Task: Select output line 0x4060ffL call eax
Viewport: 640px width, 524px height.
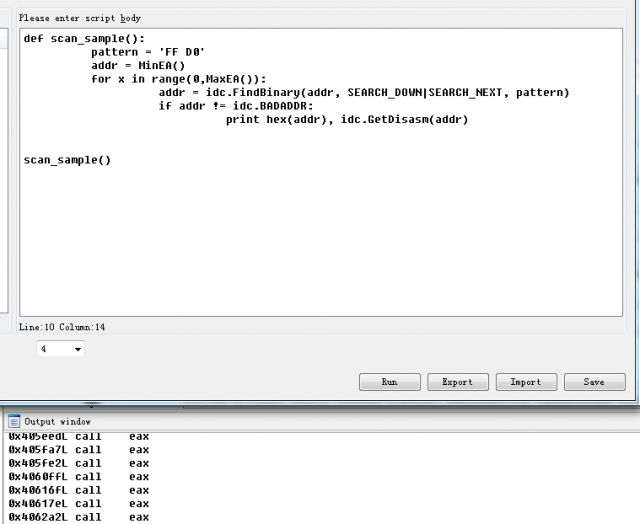Action: (78, 477)
